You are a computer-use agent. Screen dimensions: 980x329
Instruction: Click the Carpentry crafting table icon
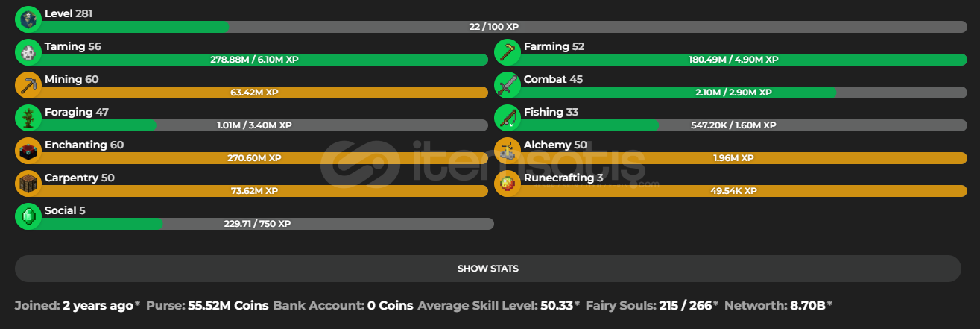28,184
